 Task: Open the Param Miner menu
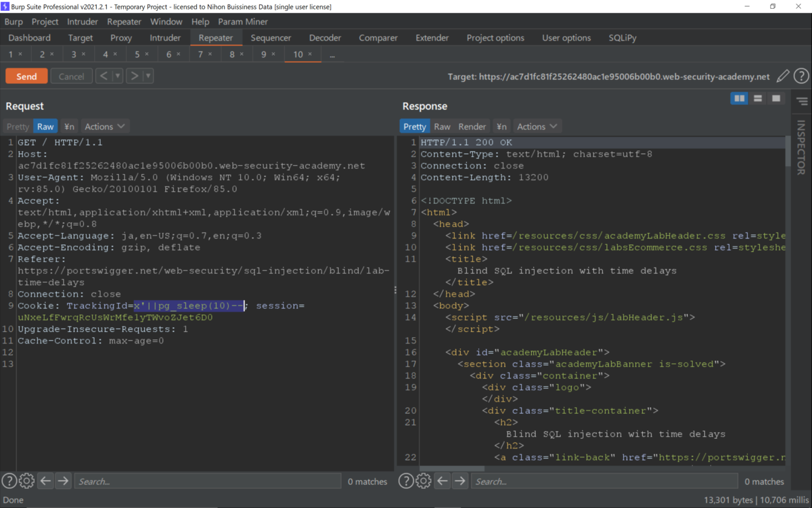(243, 22)
